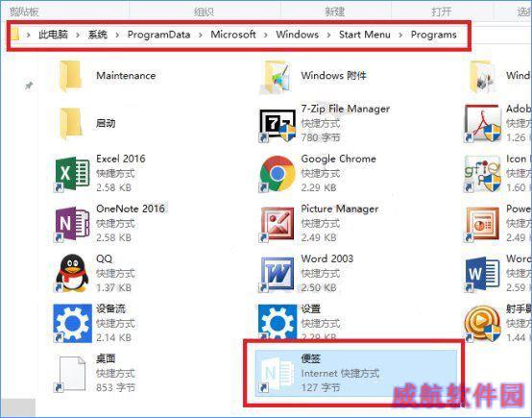Navigate to Microsoft in the breadcrumb
Screen dimensions: 532x418
point(233,35)
